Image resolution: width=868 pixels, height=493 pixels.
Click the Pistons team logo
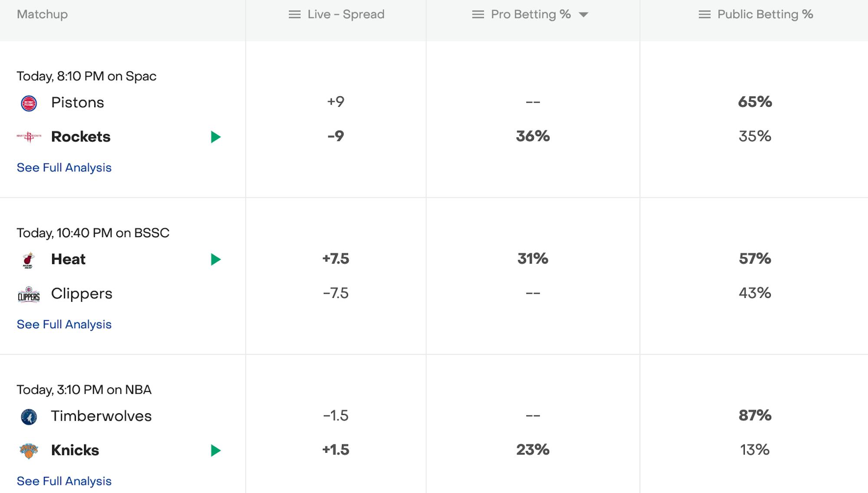point(29,103)
